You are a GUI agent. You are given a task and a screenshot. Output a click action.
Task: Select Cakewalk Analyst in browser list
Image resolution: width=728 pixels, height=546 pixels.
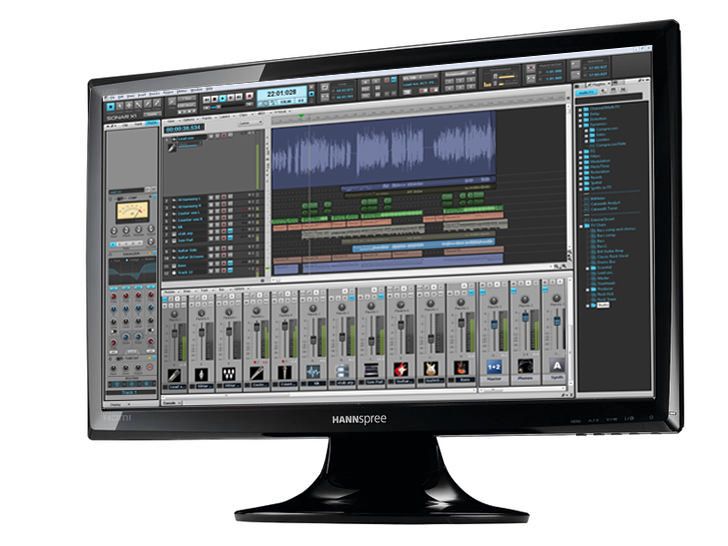[x=606, y=203]
